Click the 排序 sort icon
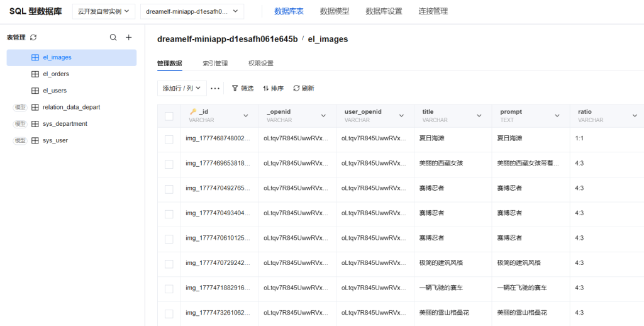The height and width of the screenshot is (326, 644). click(x=266, y=89)
